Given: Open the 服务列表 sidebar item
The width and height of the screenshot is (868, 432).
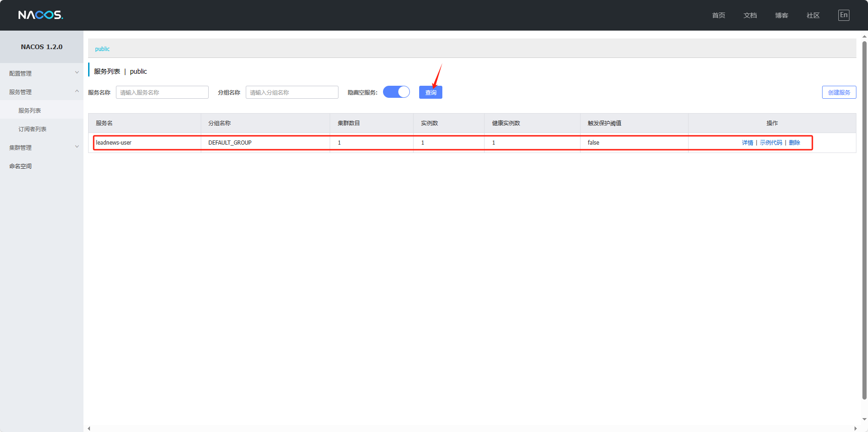Looking at the screenshot, I should pyautogui.click(x=30, y=110).
